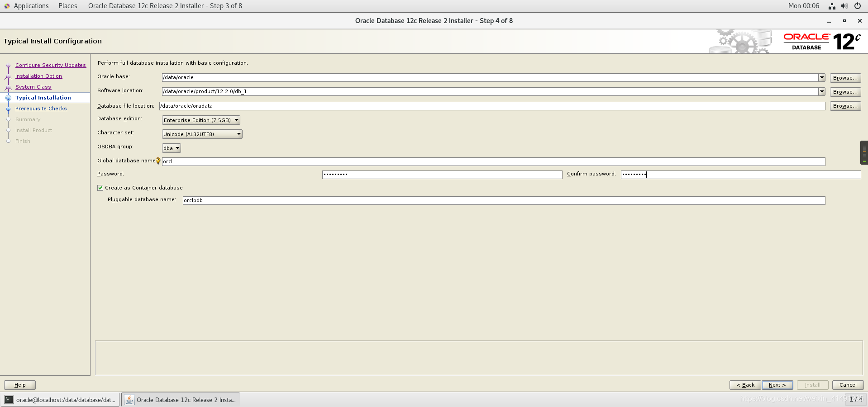Click the Java installer icon in taskbar
This screenshot has width=868, height=407.
(x=129, y=399)
